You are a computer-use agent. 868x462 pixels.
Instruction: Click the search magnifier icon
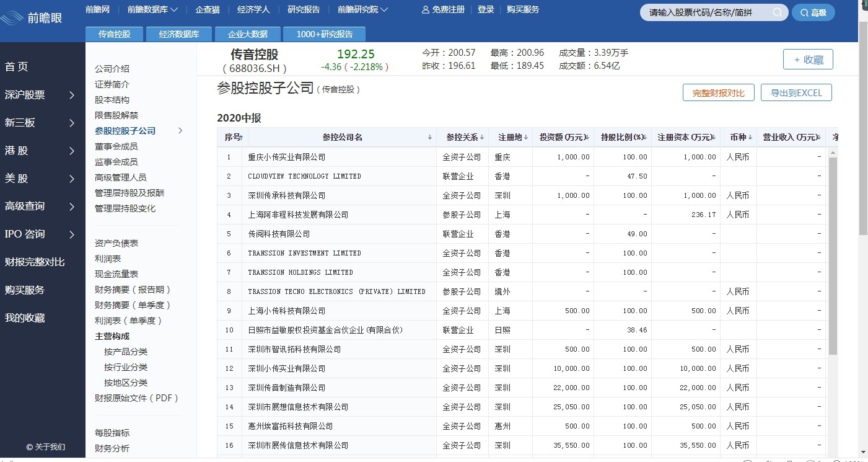pyautogui.click(x=778, y=12)
